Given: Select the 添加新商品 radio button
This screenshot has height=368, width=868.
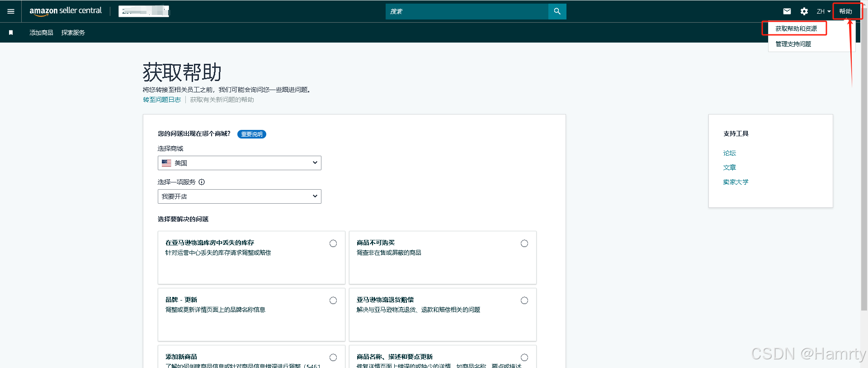Looking at the screenshot, I should 333,358.
